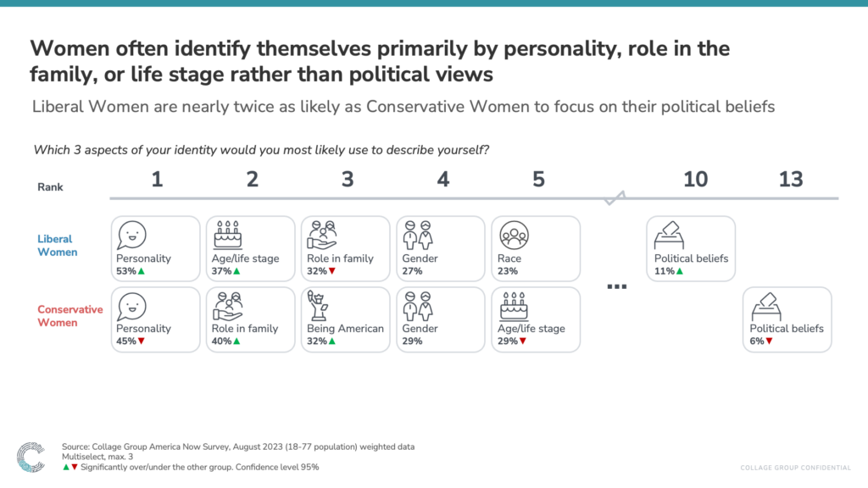Screen dimensions: 868x488
Task: Click the Conservative Women Gender icon
Action: coord(417,307)
